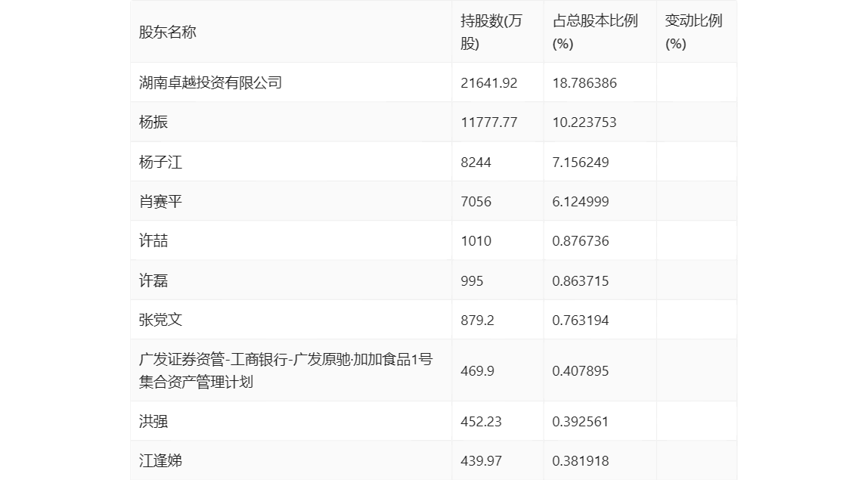Click the 21641.92 shares value
This screenshot has height=480, width=868.
[488, 83]
